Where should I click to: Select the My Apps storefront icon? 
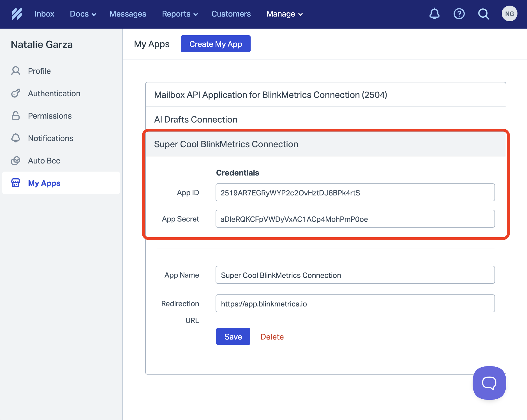pos(16,183)
